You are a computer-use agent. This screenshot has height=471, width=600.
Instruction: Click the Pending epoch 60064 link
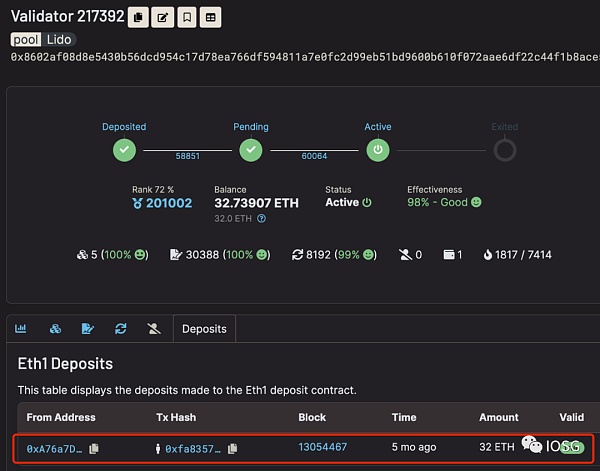tap(313, 157)
